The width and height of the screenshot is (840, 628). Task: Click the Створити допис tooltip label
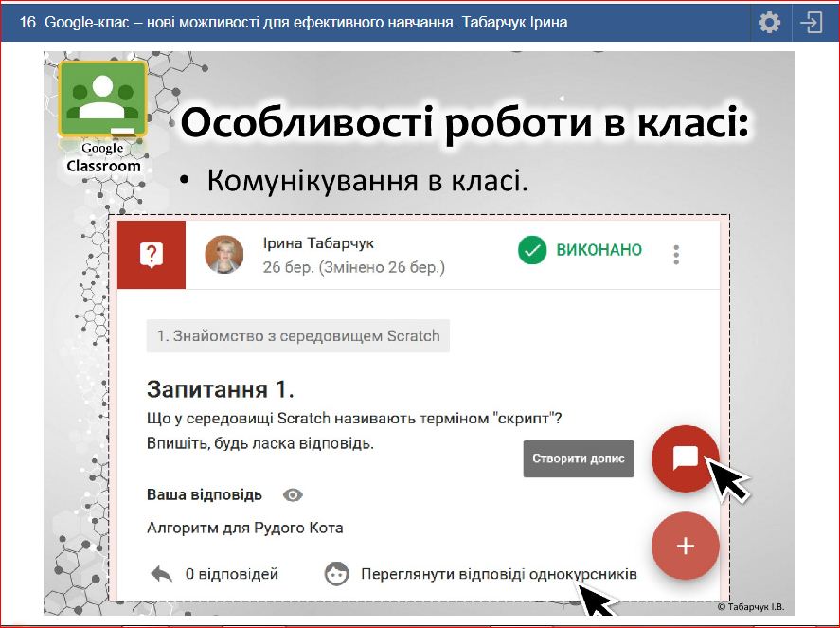(579, 458)
